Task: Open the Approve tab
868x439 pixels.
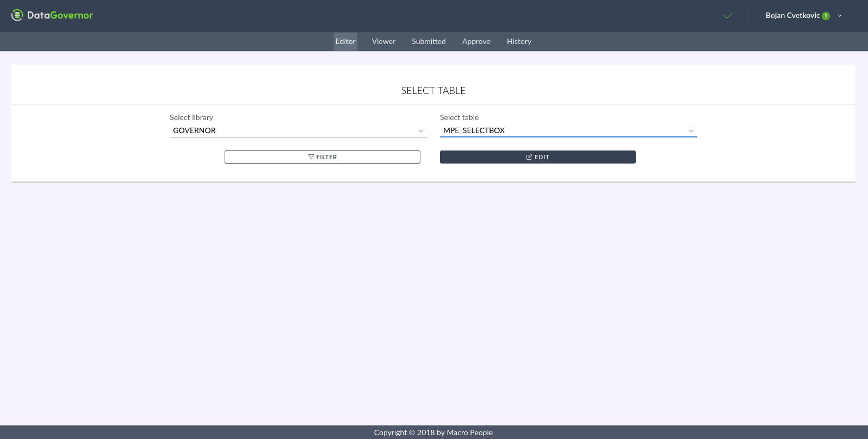Action: (x=476, y=41)
